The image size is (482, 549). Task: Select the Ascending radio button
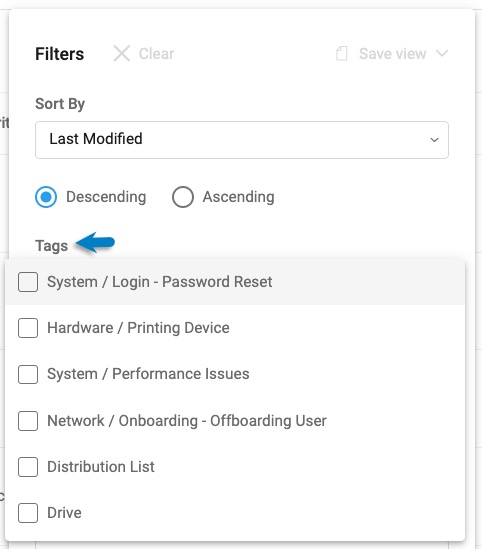pyautogui.click(x=183, y=197)
